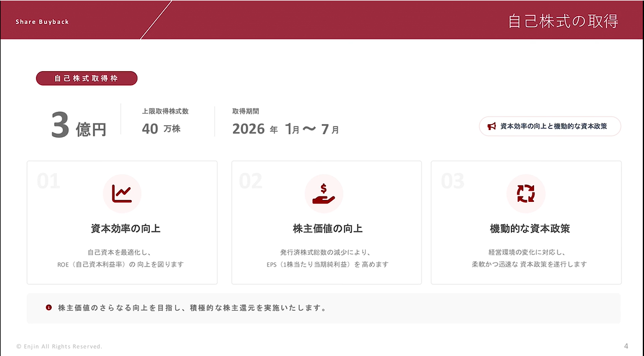Click the 自己株式の取得 slide title
The image size is (644, 356).
coord(563,21)
